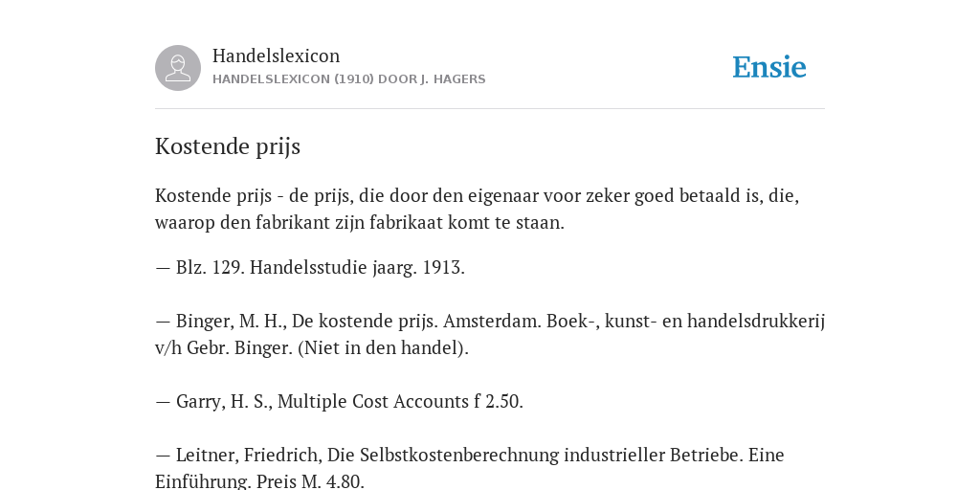This screenshot has height=490, width=980.
Task: Click the Garry, H. S. Multiple Cost Accounts line
Action: tap(339, 401)
